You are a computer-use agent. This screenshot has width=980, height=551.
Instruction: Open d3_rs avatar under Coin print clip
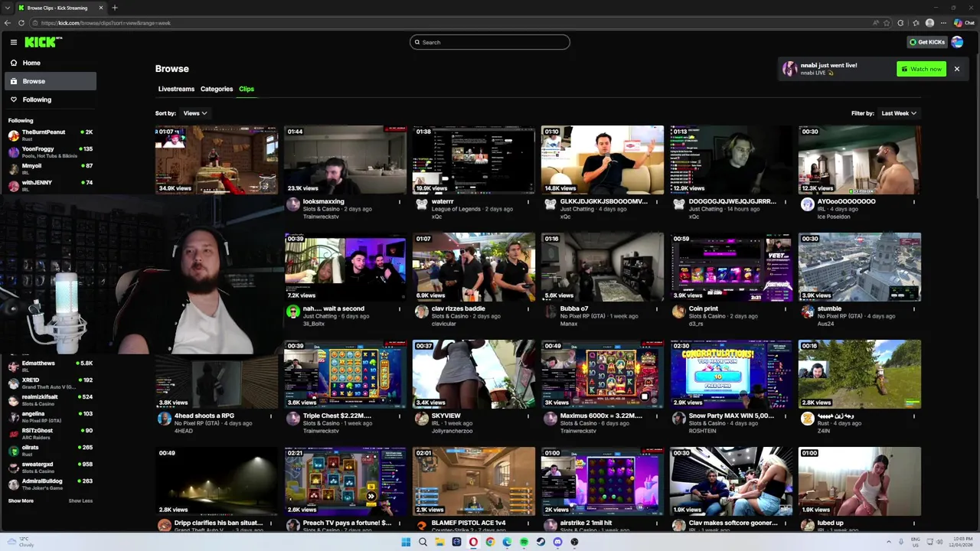[x=679, y=311]
